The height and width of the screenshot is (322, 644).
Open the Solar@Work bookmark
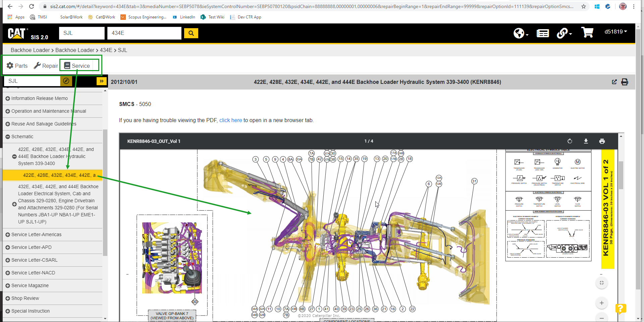71,17
